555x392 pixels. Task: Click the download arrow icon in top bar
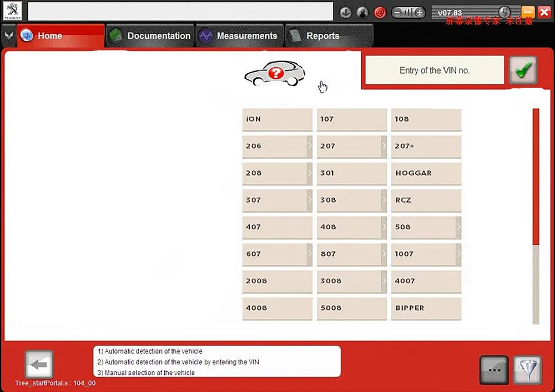pos(345,13)
